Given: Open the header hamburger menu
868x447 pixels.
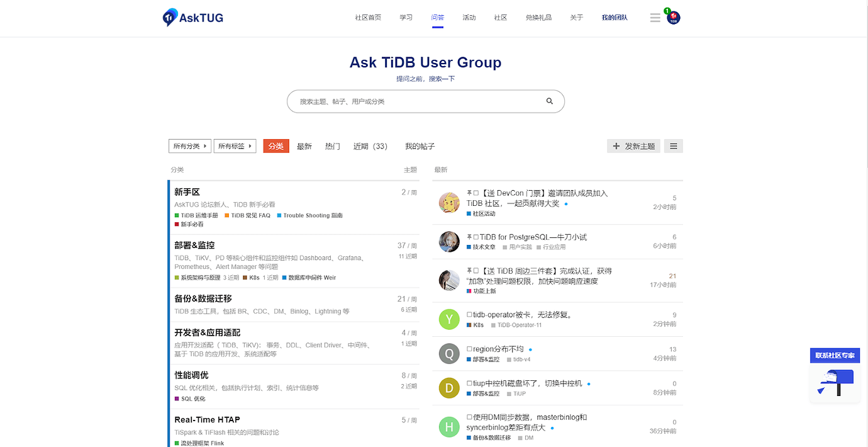Looking at the screenshot, I should tap(655, 18).
